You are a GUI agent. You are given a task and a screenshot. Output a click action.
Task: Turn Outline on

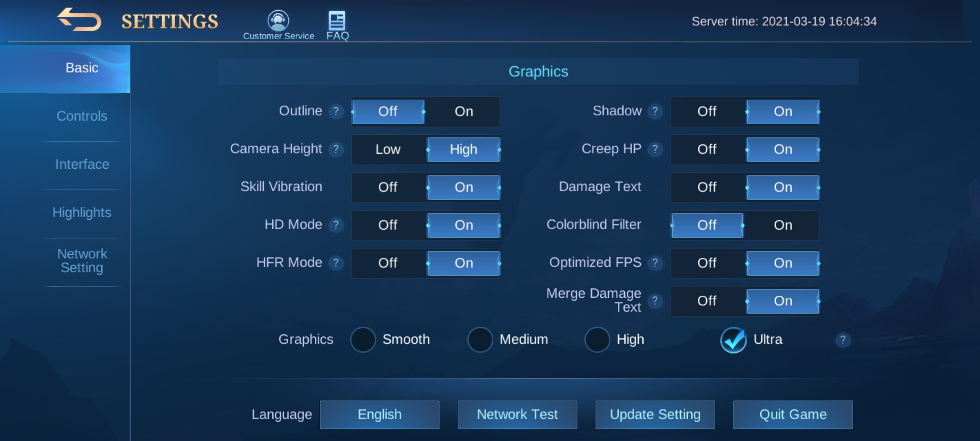tap(463, 111)
